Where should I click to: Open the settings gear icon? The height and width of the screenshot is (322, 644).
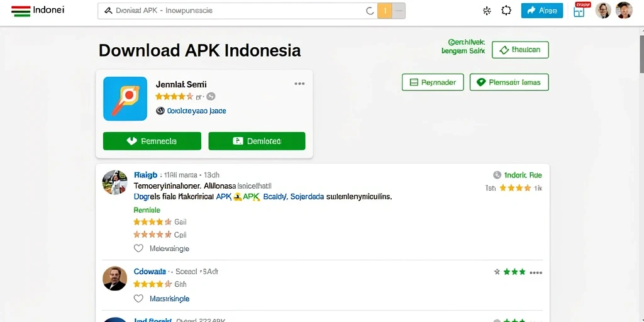coord(506,11)
